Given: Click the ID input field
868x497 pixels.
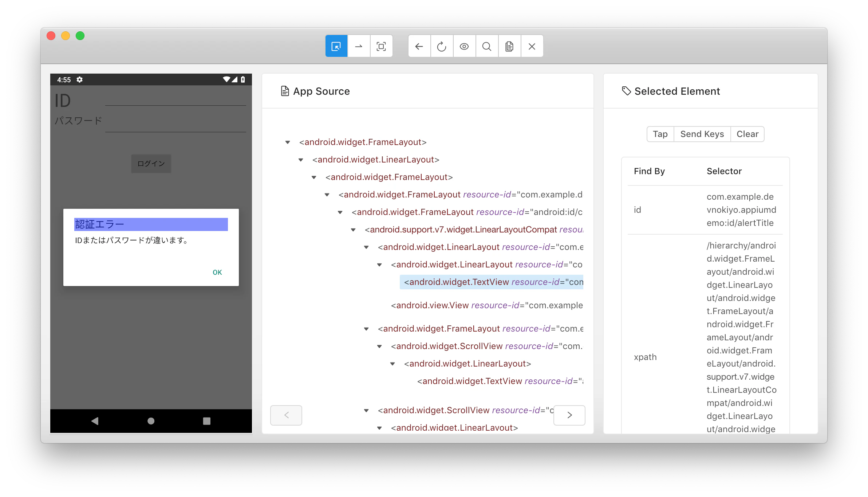Looking at the screenshot, I should (x=176, y=98).
